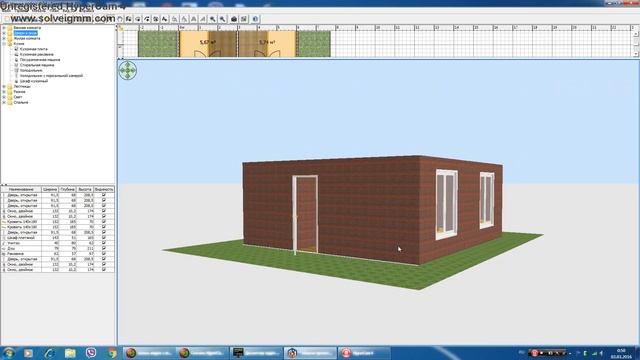Select Холодильник с морозильной камерой item

(x=51, y=76)
